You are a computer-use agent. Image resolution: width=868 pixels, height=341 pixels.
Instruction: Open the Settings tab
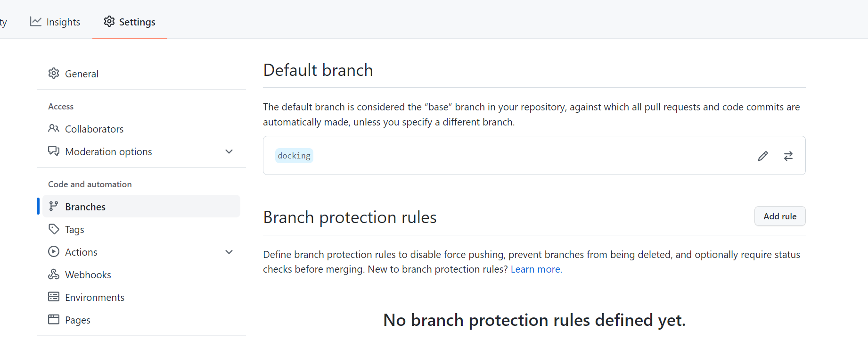click(130, 22)
